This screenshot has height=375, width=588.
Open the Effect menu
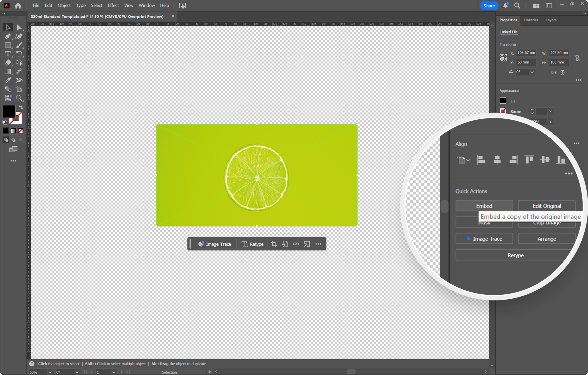[113, 5]
